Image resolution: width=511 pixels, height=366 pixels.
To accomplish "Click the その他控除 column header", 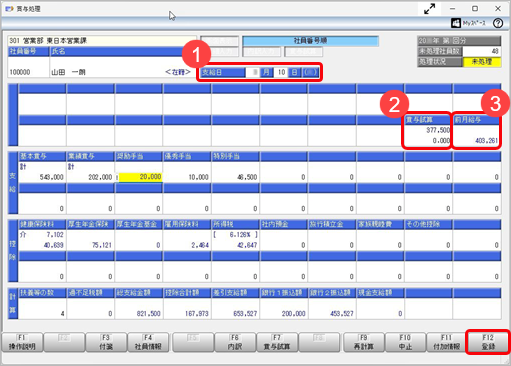I will point(429,224).
